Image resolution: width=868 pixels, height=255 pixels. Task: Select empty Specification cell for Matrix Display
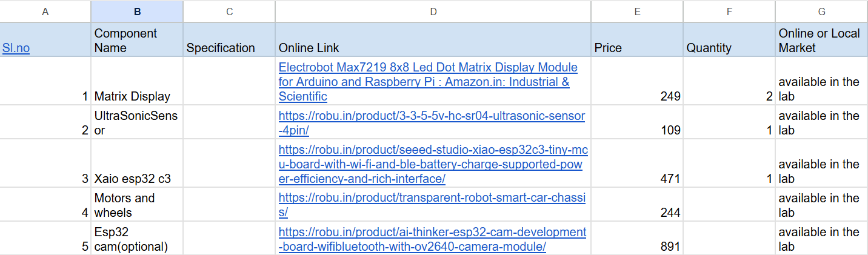coord(229,81)
